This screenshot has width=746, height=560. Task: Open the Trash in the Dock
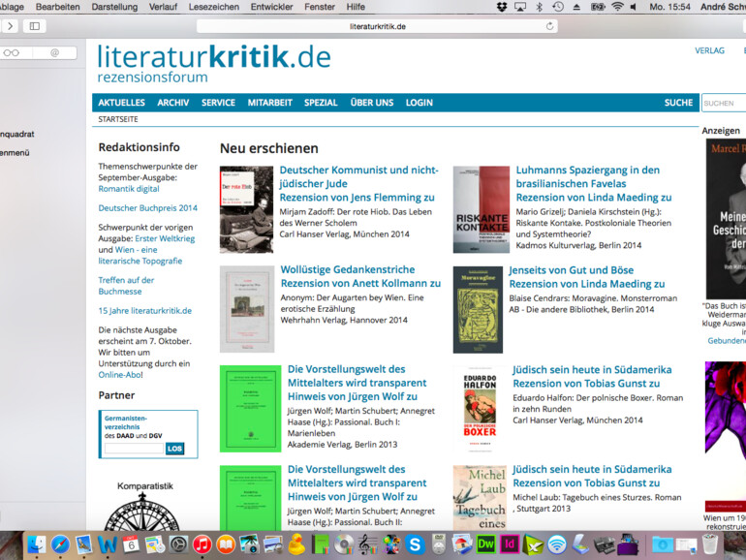click(710, 544)
